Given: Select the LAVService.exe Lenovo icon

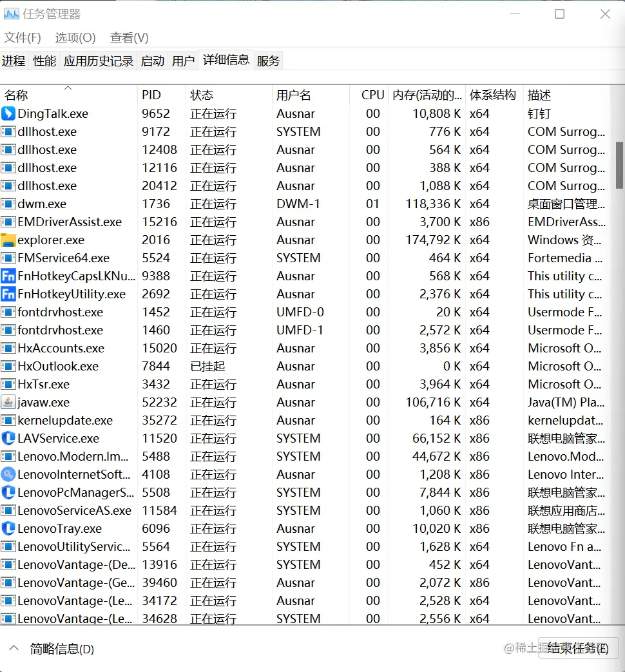Looking at the screenshot, I should (x=7, y=438).
